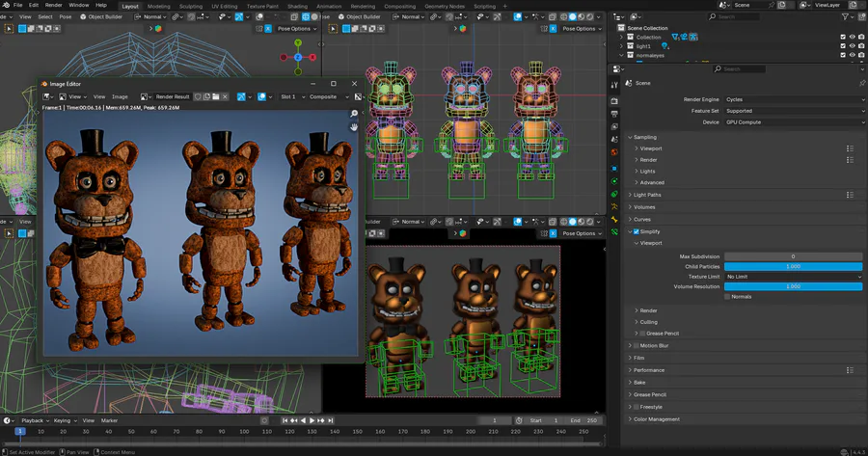Expand the light1 collection in Outliner
This screenshot has width=868, height=456.
coord(622,46)
